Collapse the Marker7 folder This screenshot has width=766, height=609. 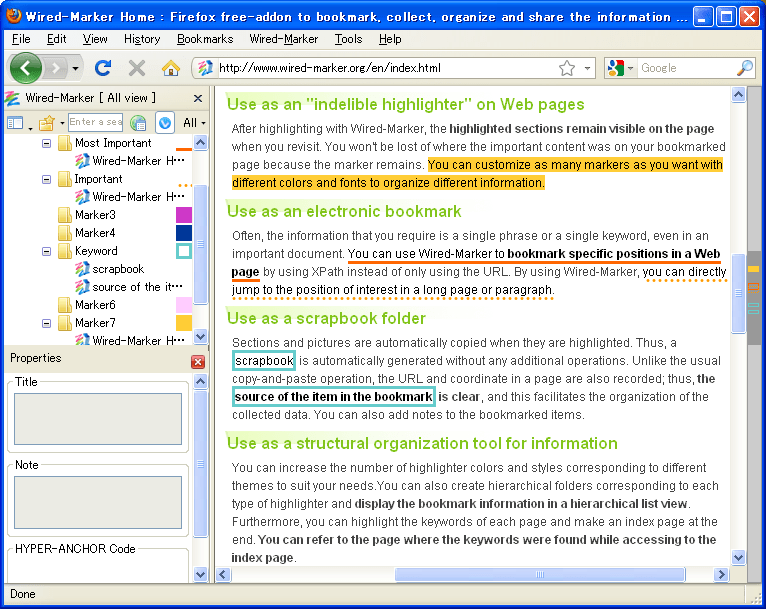pos(46,323)
